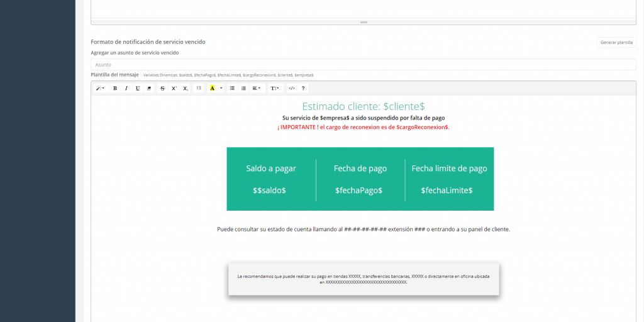The height and width of the screenshot is (322, 644).
Task: Click the 'Formato de notificación de servicio vencido' heading
Action: click(x=148, y=42)
